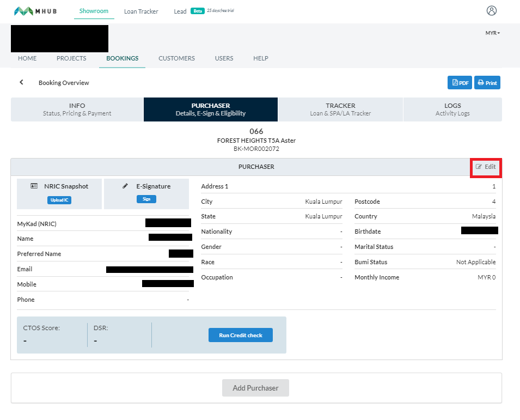
Task: Click booking number BK-MOR002072
Action: tap(256, 149)
